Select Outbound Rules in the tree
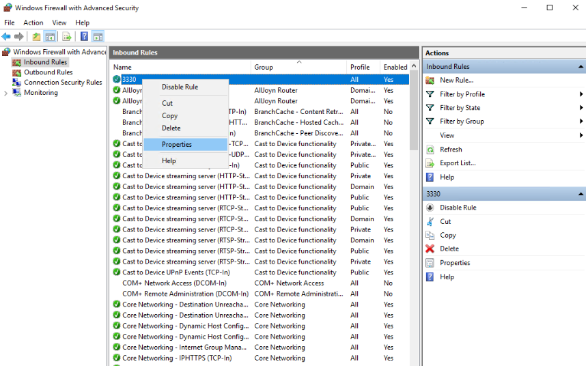 coord(48,72)
